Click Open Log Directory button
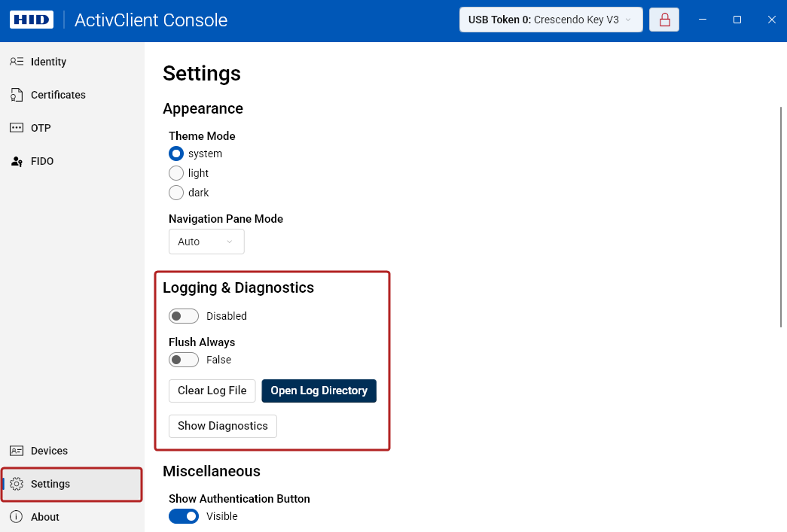Image resolution: width=787 pixels, height=532 pixels. click(319, 391)
